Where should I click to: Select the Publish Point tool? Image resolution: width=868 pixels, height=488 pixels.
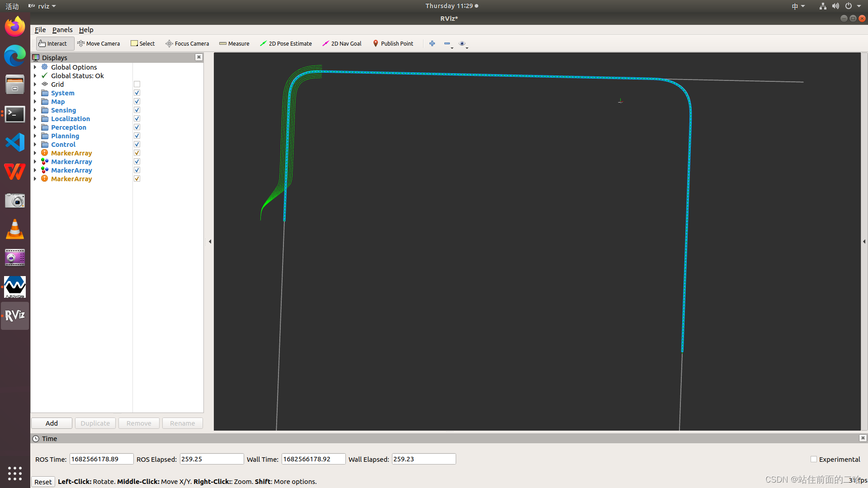[x=393, y=43]
